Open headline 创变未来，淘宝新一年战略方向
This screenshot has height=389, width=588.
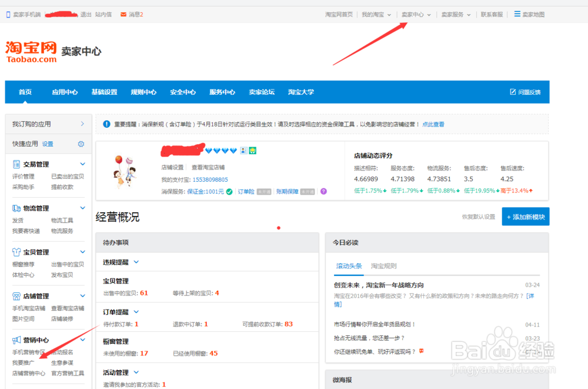coord(379,285)
